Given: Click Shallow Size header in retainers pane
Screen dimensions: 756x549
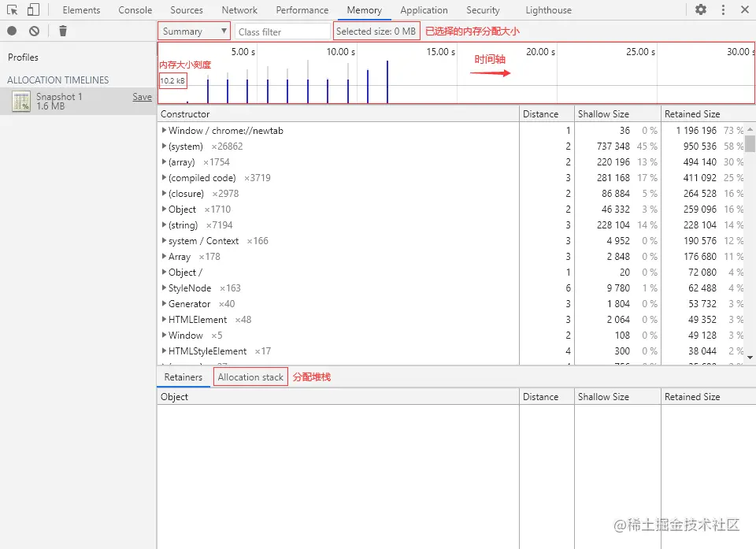Looking at the screenshot, I should coord(617,396).
